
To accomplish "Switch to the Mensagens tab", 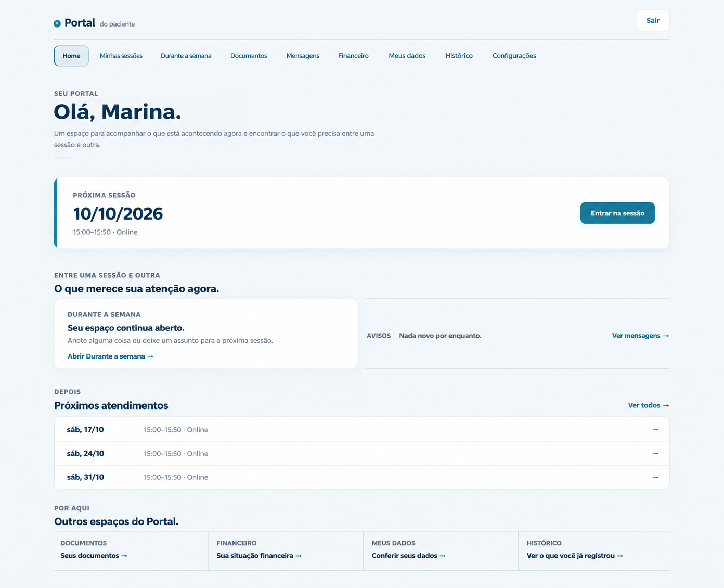I will click(x=303, y=56).
